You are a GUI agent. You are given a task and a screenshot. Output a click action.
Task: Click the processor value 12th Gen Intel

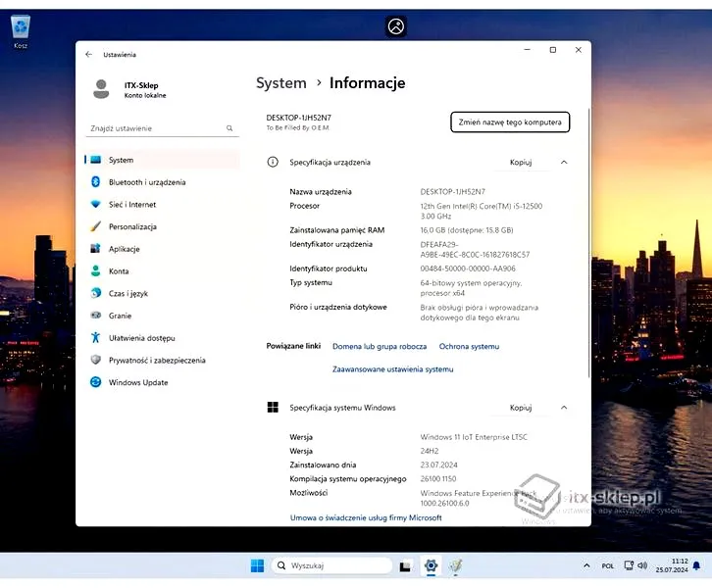482,211
